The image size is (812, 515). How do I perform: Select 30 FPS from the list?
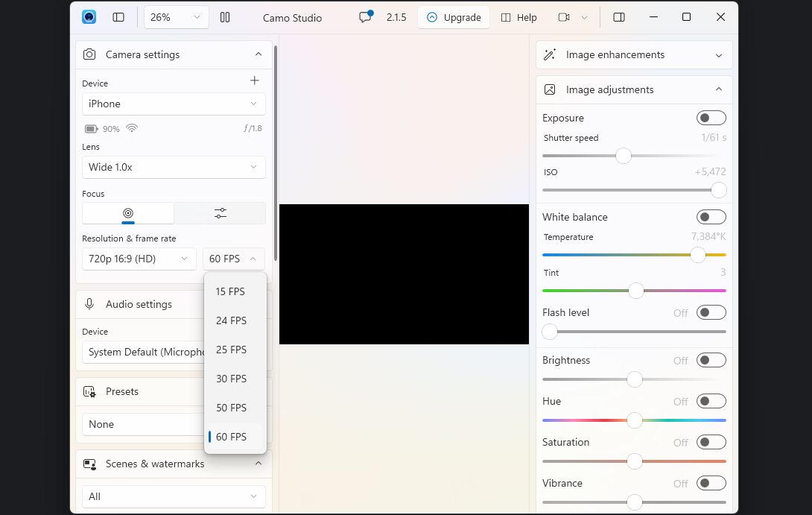pyautogui.click(x=231, y=379)
